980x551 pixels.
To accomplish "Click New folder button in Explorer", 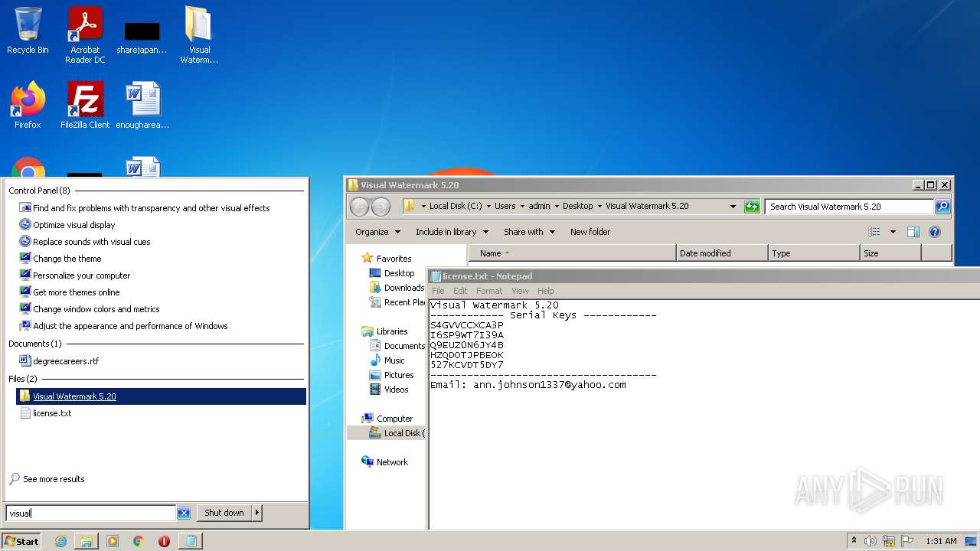I will pos(590,232).
